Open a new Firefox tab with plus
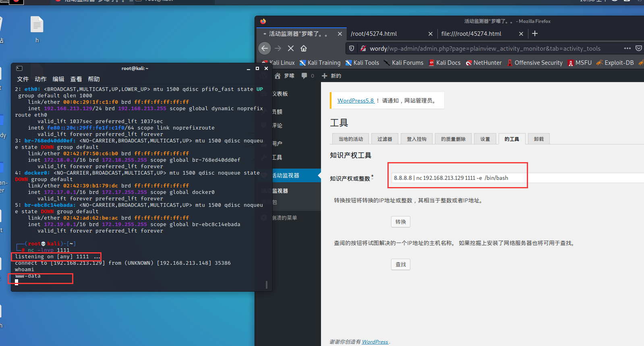 (535, 33)
